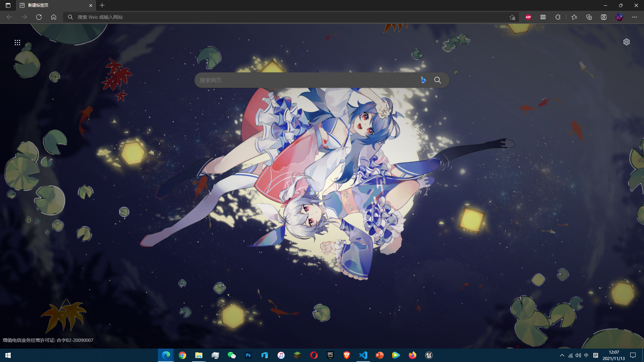Screen dimensions: 644x362
Task: Toggle the Chinese input method indicator
Action: (x=586, y=355)
